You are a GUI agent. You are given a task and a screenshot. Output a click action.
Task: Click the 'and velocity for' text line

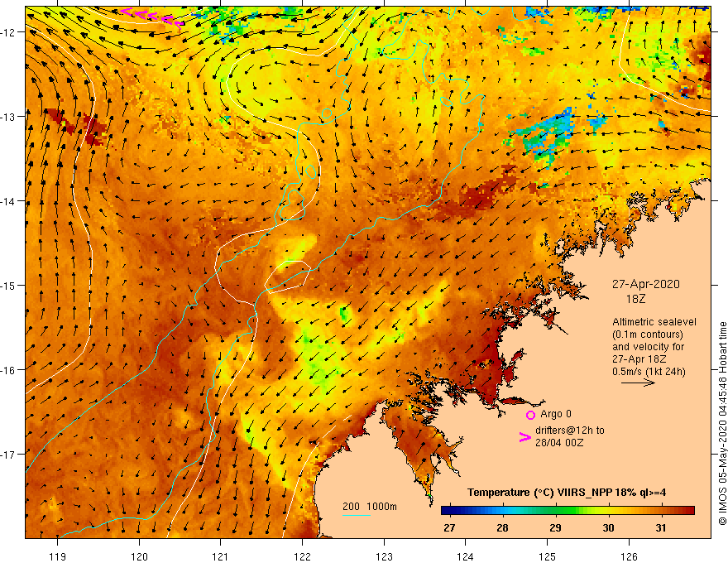tap(648, 347)
